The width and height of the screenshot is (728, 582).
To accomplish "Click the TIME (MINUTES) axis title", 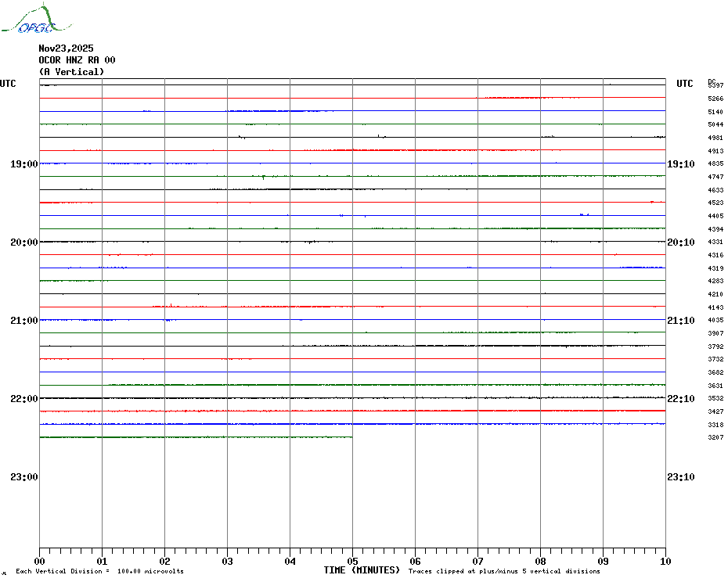I will [x=362, y=570].
